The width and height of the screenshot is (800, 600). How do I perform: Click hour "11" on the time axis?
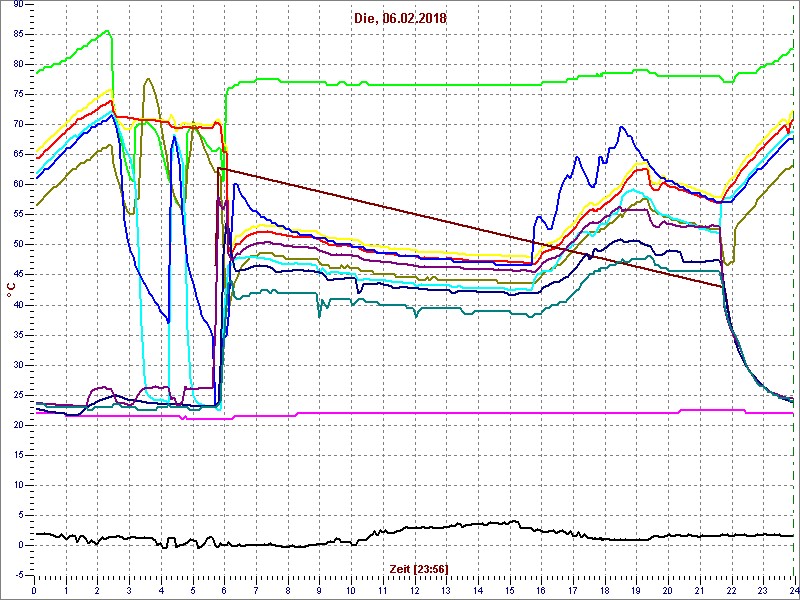pos(382,588)
